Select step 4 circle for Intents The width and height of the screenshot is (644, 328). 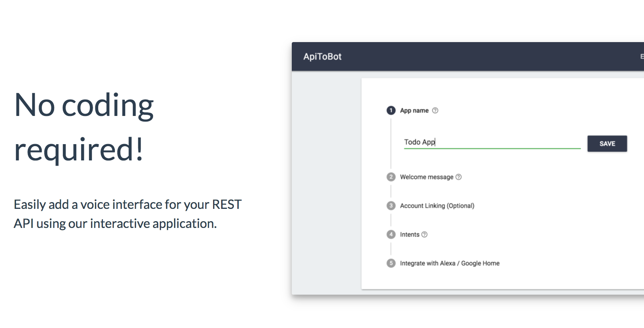coord(391,234)
